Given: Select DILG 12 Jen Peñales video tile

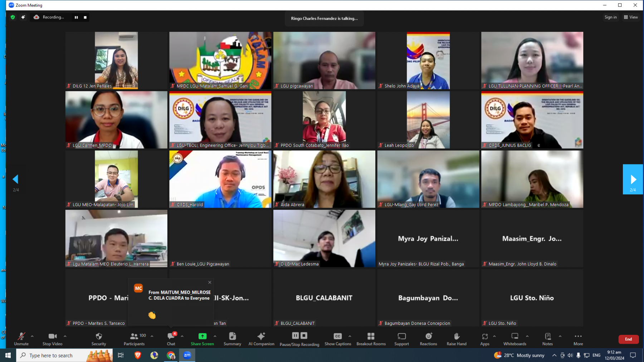Looking at the screenshot, I should point(116,60).
